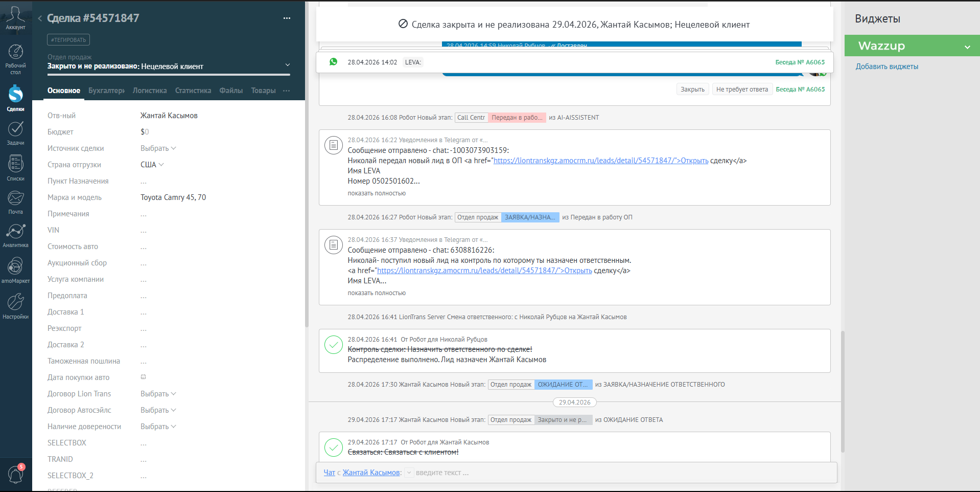Open the Аналитика analytics icon
Screen dimensions: 980x492
point(15,235)
